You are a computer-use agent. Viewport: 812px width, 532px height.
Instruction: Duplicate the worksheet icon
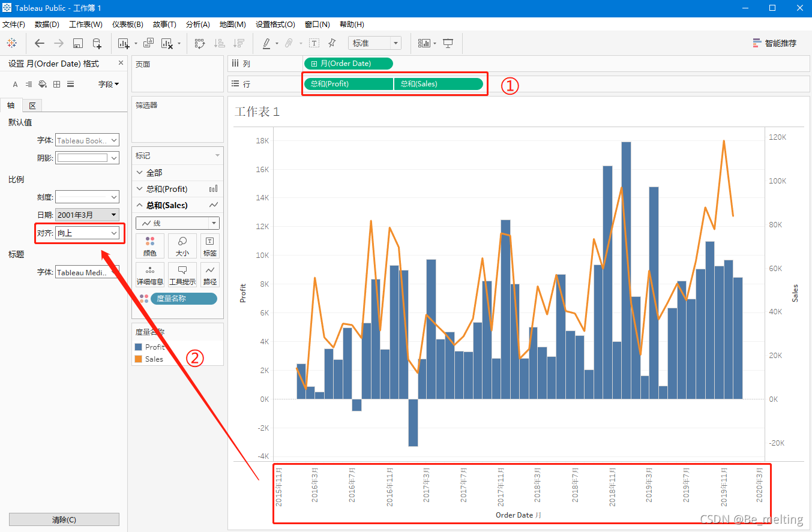pyautogui.click(x=149, y=43)
